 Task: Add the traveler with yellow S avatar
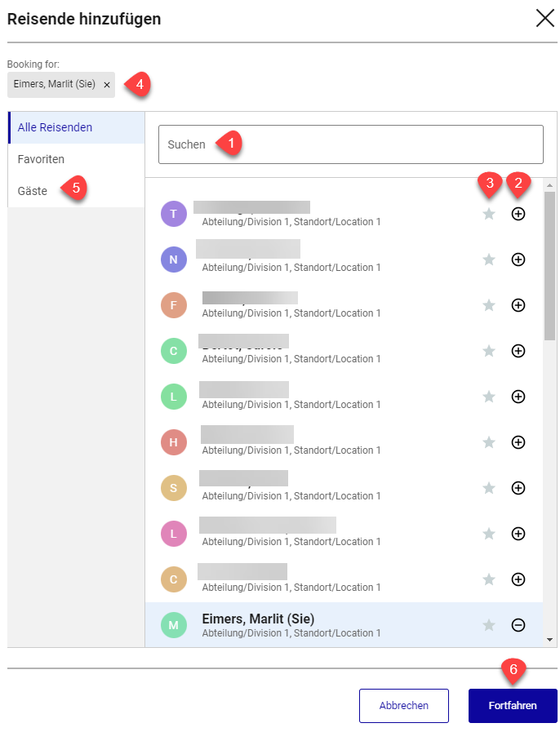pyautogui.click(x=518, y=488)
